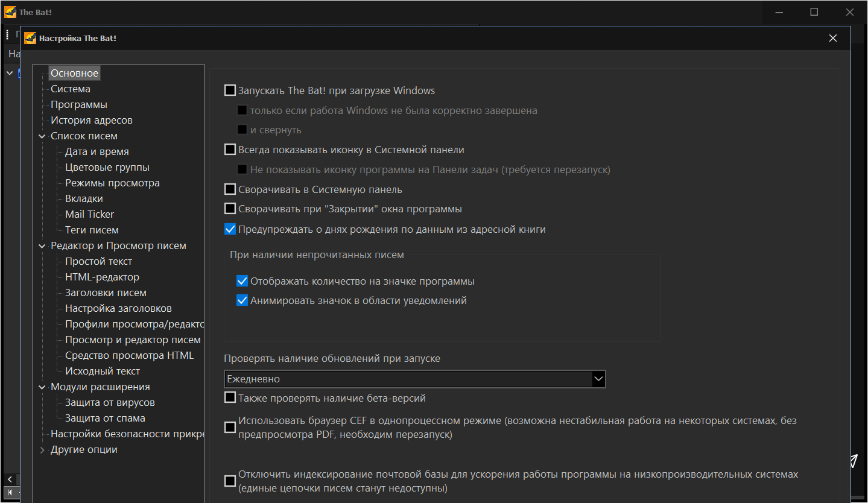Collapse the Редактор и Просмотр писем branch
Image resolution: width=868 pixels, height=503 pixels.
pyautogui.click(x=42, y=246)
